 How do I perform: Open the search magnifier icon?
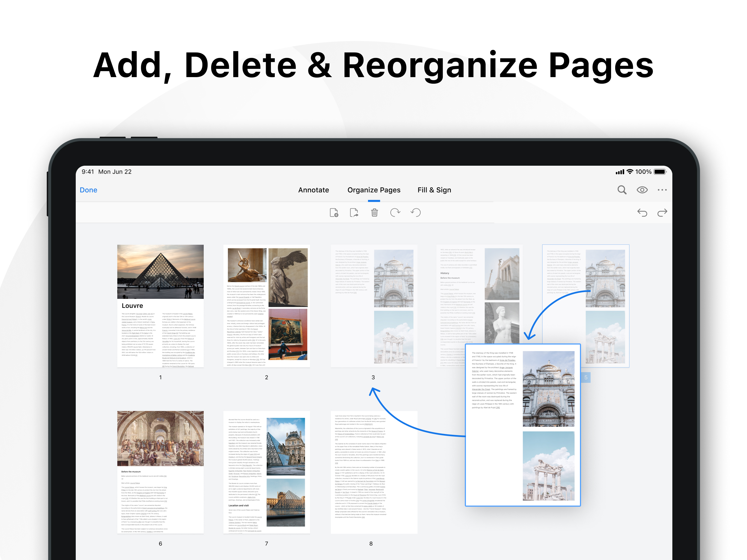[x=622, y=190]
